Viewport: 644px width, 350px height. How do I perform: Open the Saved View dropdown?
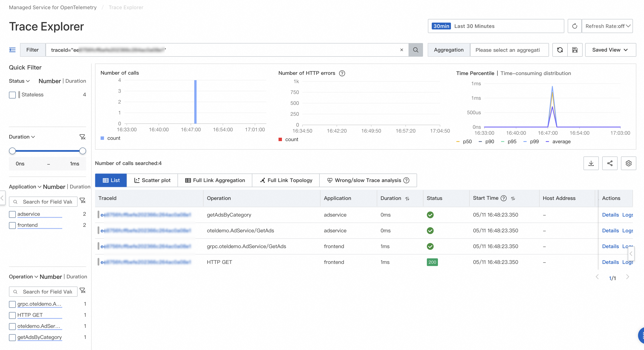tap(610, 50)
